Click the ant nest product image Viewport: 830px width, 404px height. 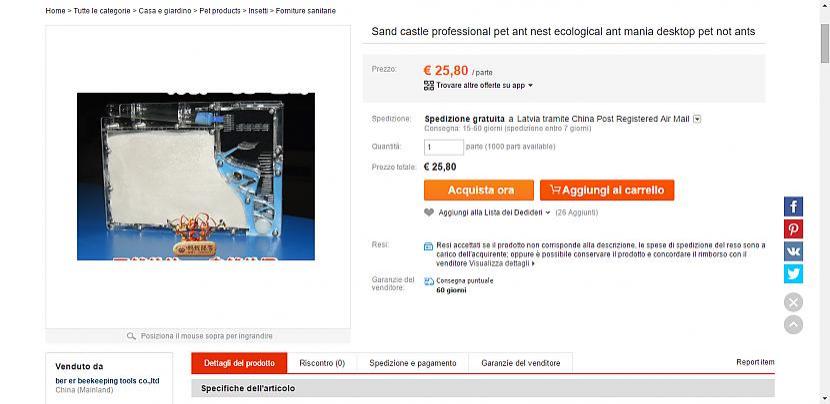tap(196, 176)
